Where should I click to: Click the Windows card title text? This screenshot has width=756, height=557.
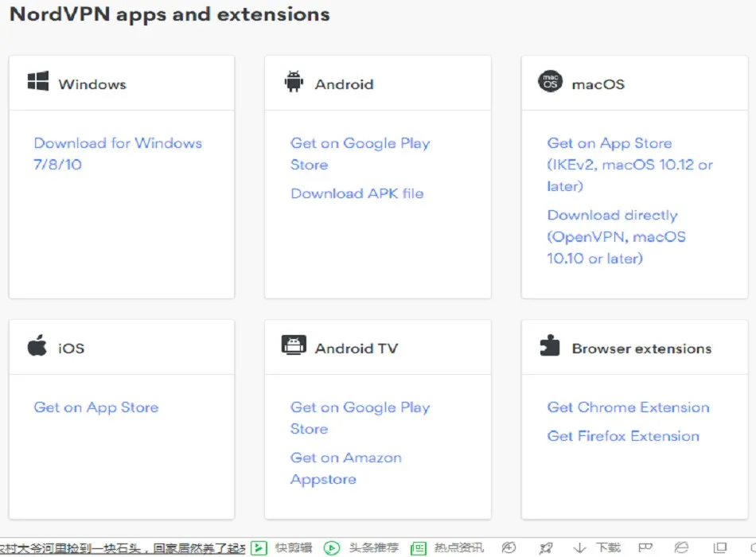tap(92, 84)
